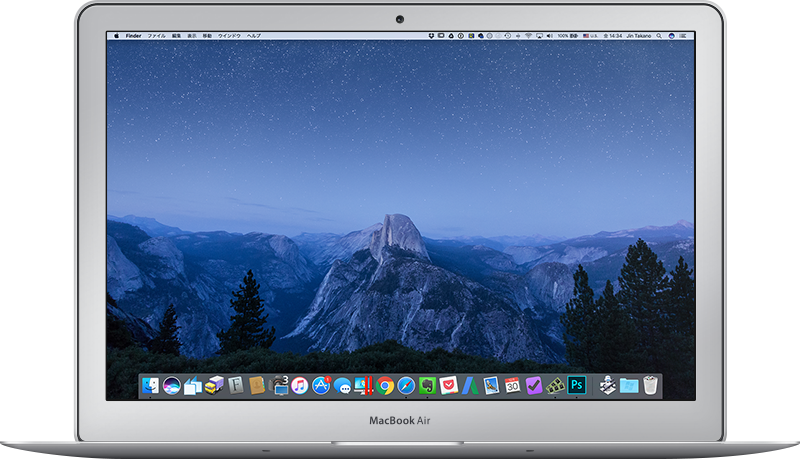Open U.S. input source menu
The width and height of the screenshot is (800, 459).
click(x=590, y=36)
